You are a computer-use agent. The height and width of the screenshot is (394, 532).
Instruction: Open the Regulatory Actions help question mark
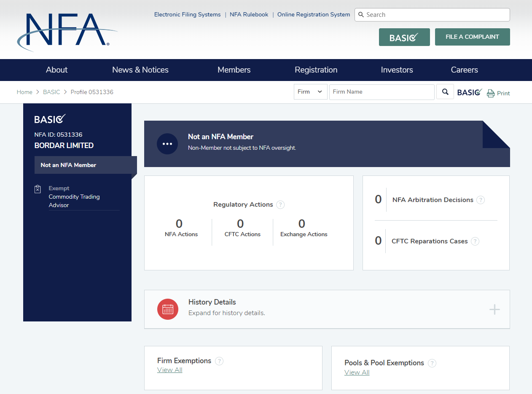(280, 205)
